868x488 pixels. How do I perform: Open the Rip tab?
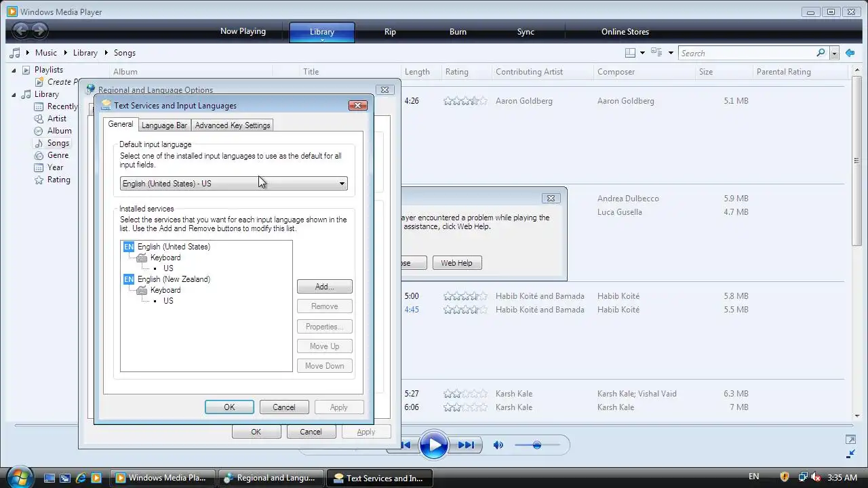click(390, 32)
